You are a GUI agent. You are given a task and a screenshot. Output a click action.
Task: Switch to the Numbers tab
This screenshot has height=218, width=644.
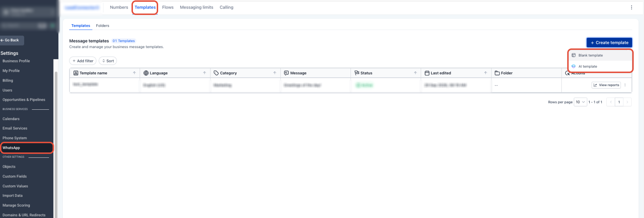pos(119,7)
